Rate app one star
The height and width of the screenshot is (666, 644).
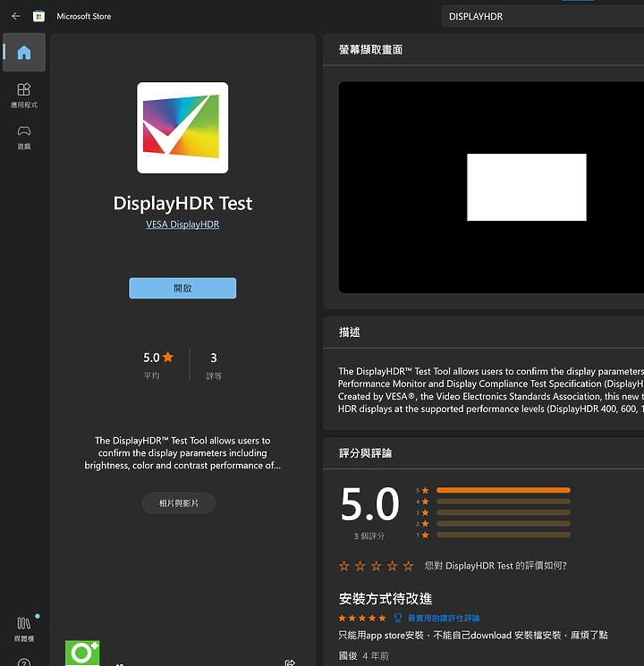[x=343, y=566]
